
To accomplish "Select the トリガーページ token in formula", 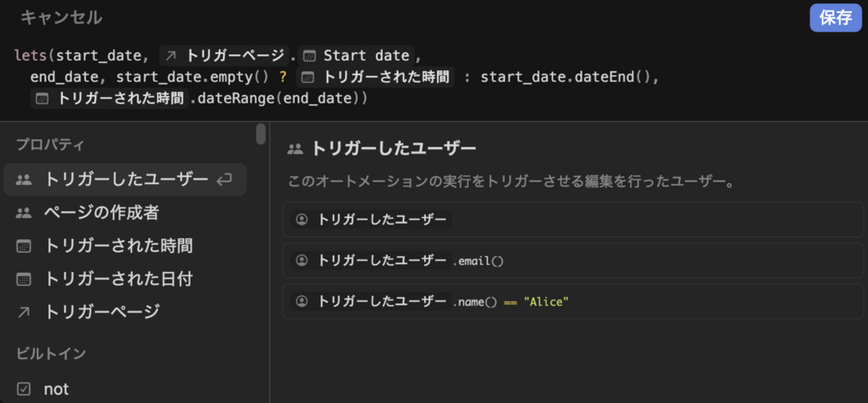I will (x=224, y=55).
